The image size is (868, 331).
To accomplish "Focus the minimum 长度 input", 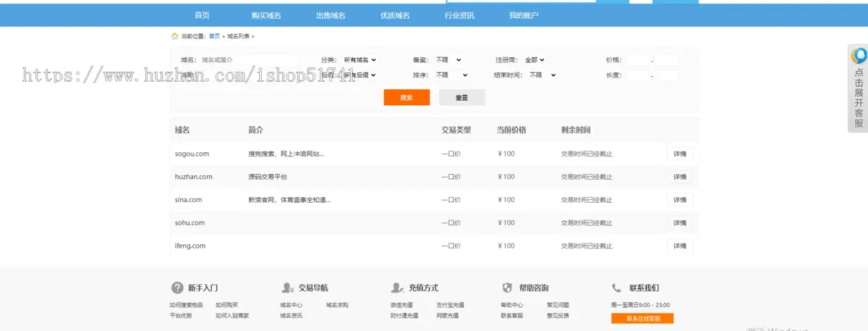I will click(638, 75).
